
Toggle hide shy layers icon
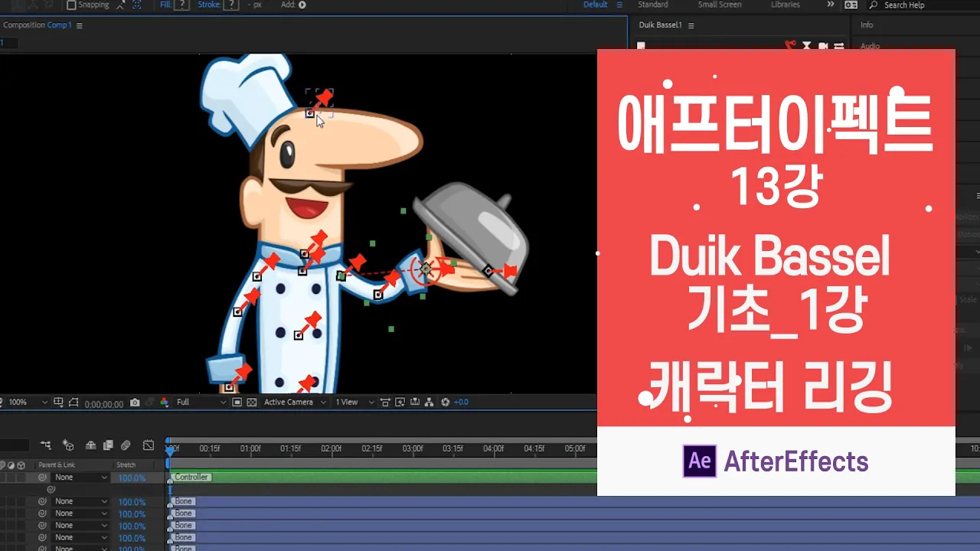pos(91,445)
